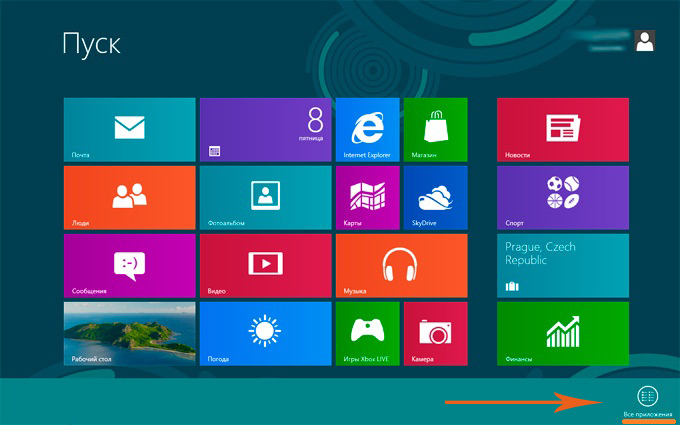Open the SkyDrive tile

point(435,198)
